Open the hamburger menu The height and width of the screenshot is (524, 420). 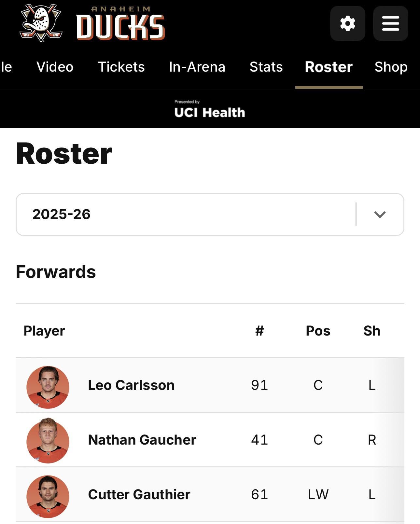(x=390, y=23)
